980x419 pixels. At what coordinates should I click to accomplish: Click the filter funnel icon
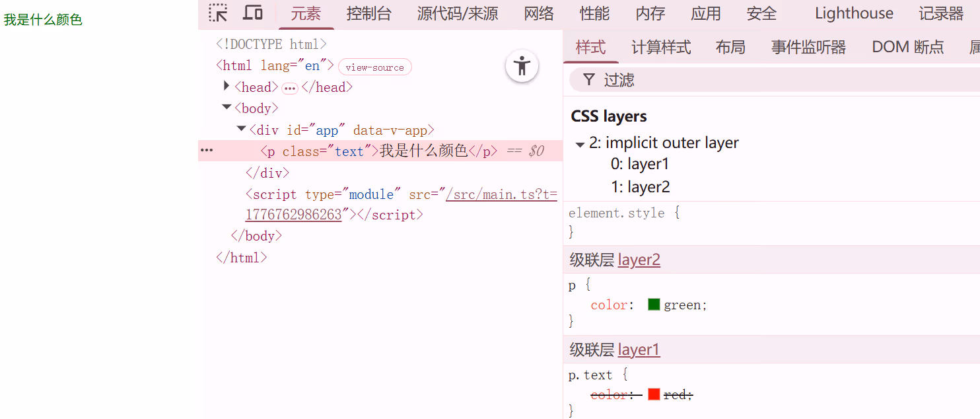click(x=589, y=80)
